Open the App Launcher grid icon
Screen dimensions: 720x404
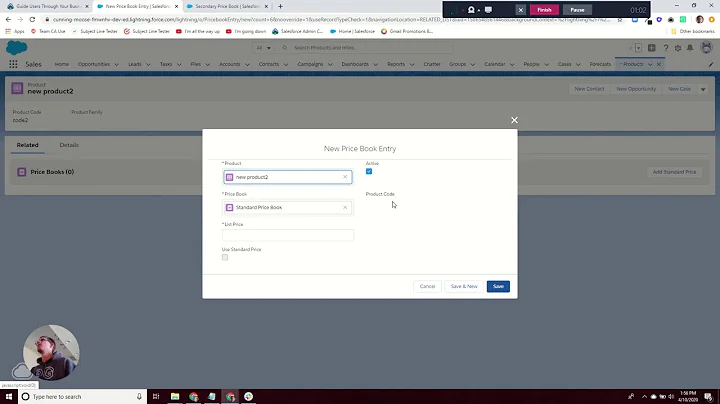click(13, 64)
